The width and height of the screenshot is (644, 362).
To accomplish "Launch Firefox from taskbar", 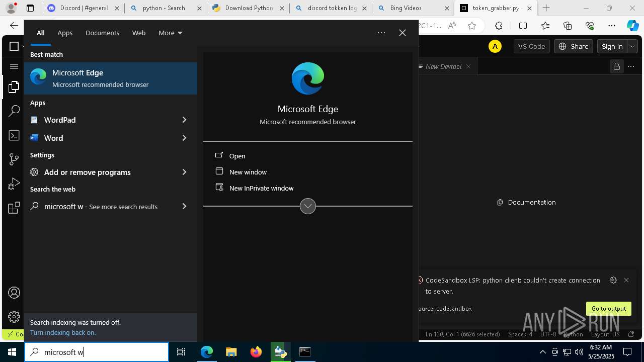I will tap(256, 352).
